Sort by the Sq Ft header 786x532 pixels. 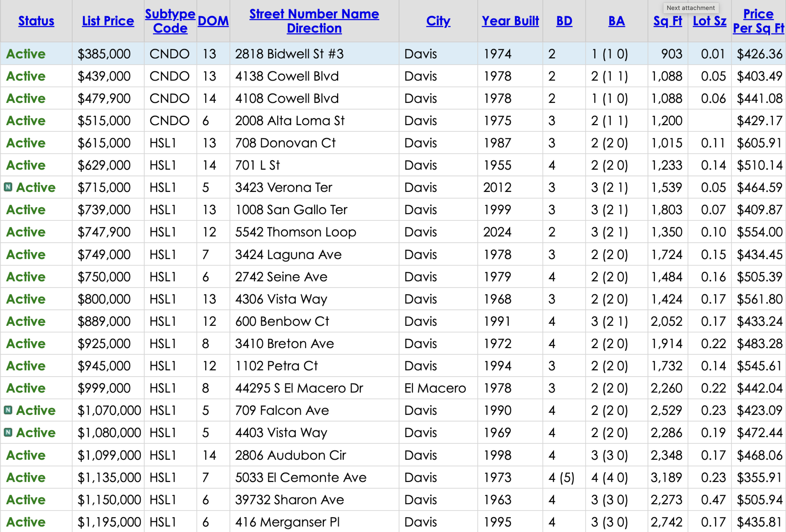668,21
